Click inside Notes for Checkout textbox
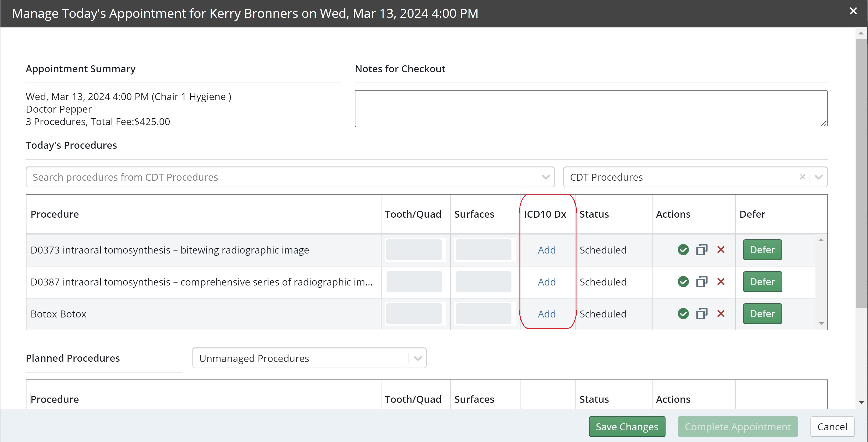Screen dimensions: 868x442 tap(591, 108)
